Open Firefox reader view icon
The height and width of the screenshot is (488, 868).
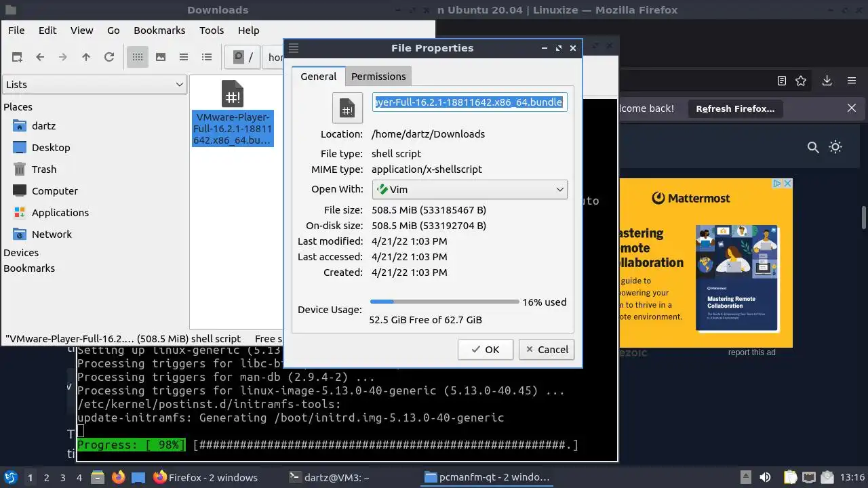click(x=782, y=81)
